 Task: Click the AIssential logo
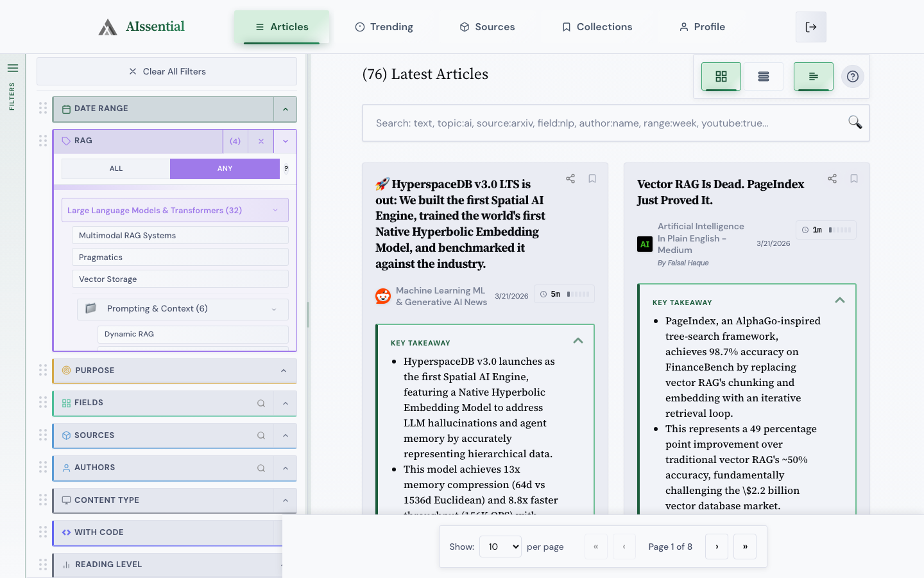[141, 26]
